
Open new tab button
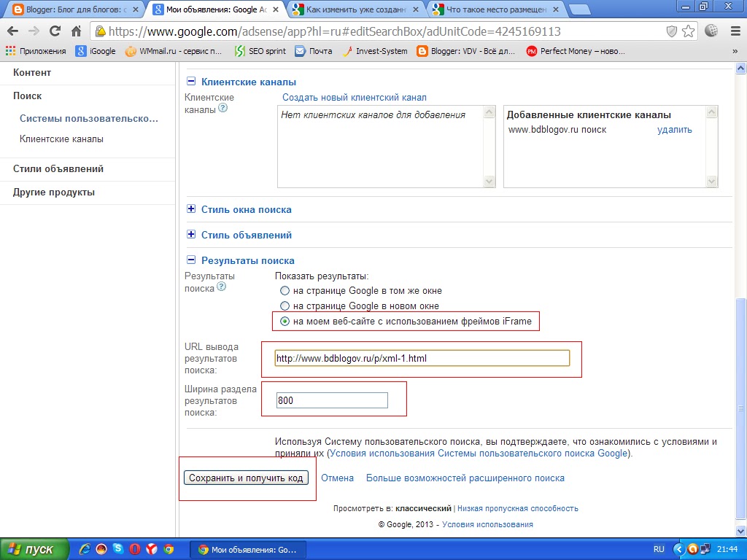[580, 10]
